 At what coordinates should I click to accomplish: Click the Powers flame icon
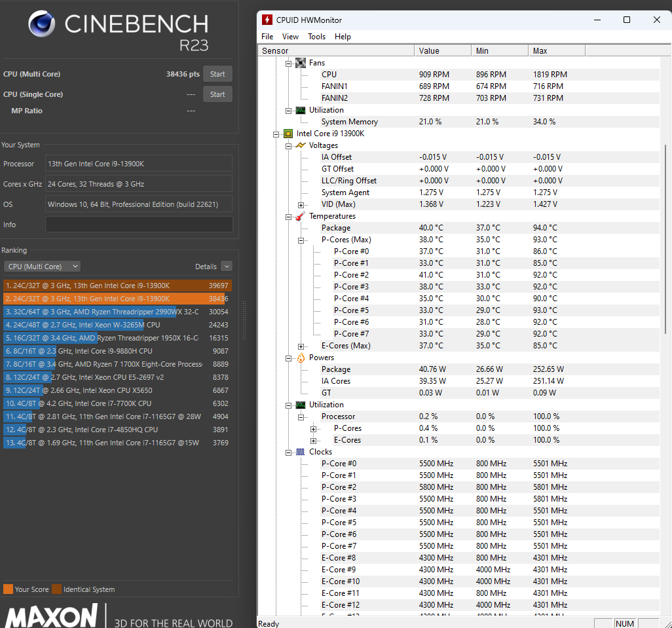pyautogui.click(x=301, y=358)
